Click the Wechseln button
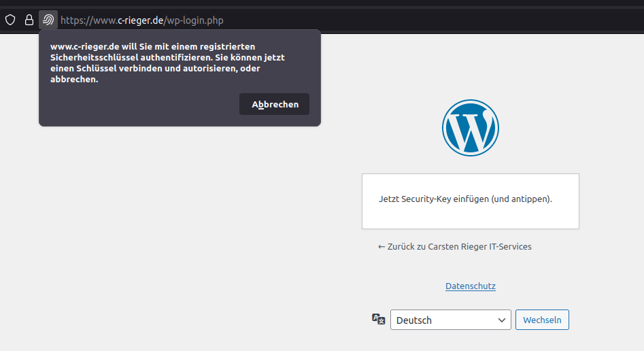 tap(542, 320)
